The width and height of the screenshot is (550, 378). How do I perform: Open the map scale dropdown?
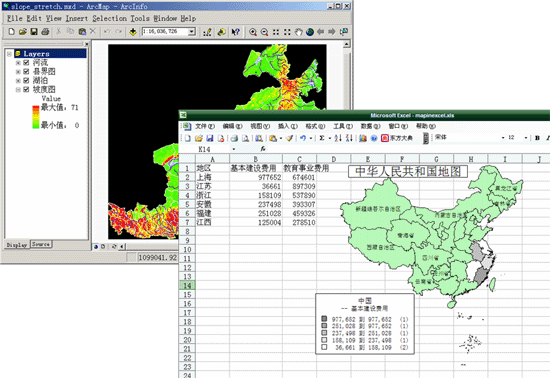(x=192, y=32)
